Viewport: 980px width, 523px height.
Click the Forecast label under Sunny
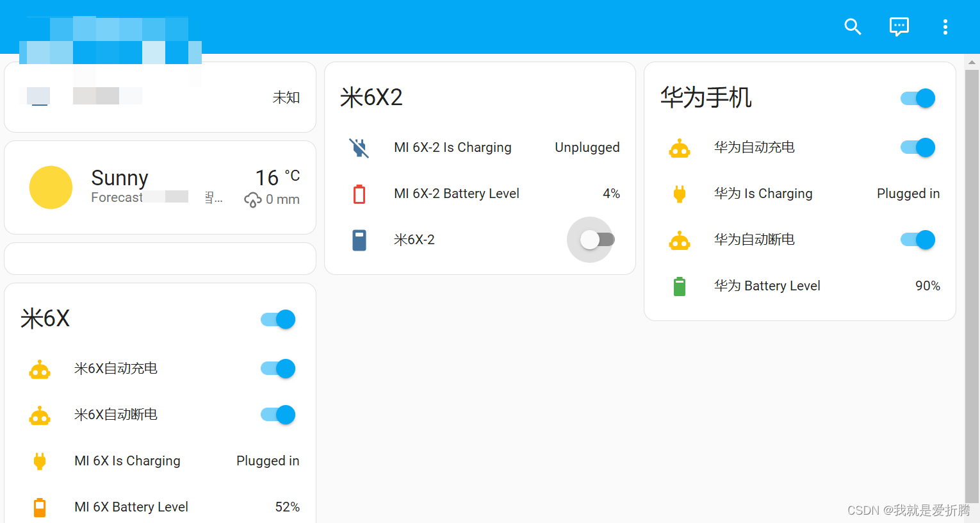click(117, 197)
